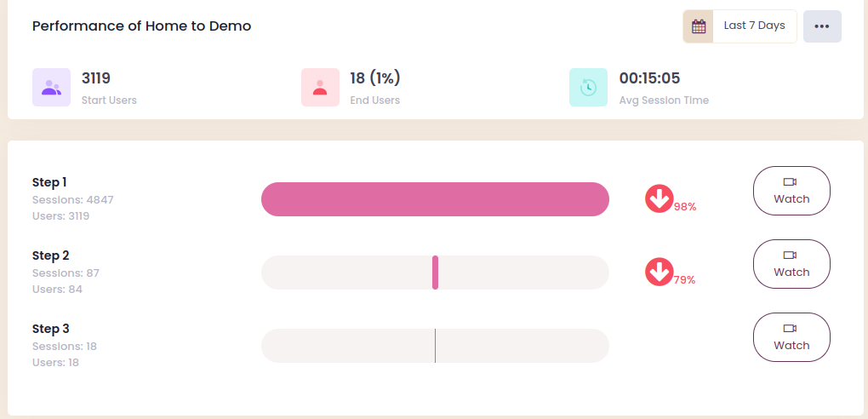868x419 pixels.
Task: Click the purple Start Users icon
Action: 51,87
